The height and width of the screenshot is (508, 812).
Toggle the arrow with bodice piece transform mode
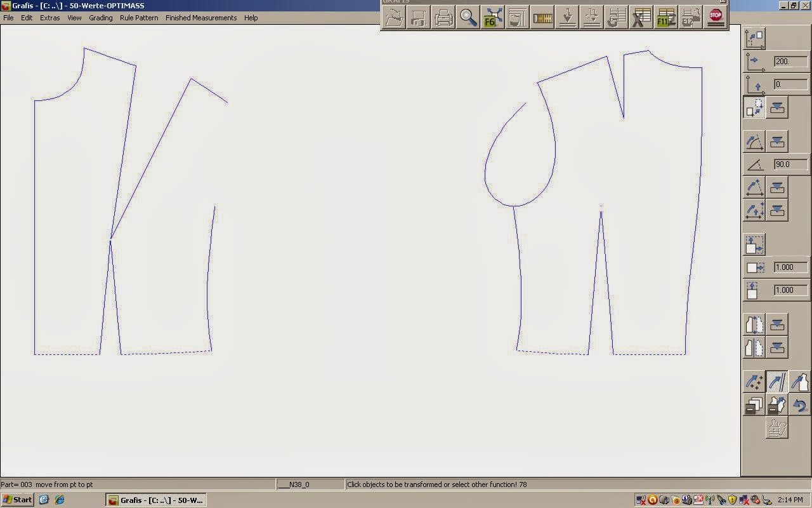coord(800,382)
